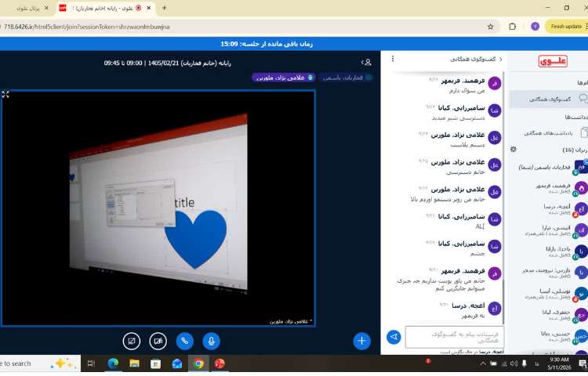Open File Explorer from taskbar
Image resolution: width=588 pixels, height=376 pixels.
pos(134,363)
